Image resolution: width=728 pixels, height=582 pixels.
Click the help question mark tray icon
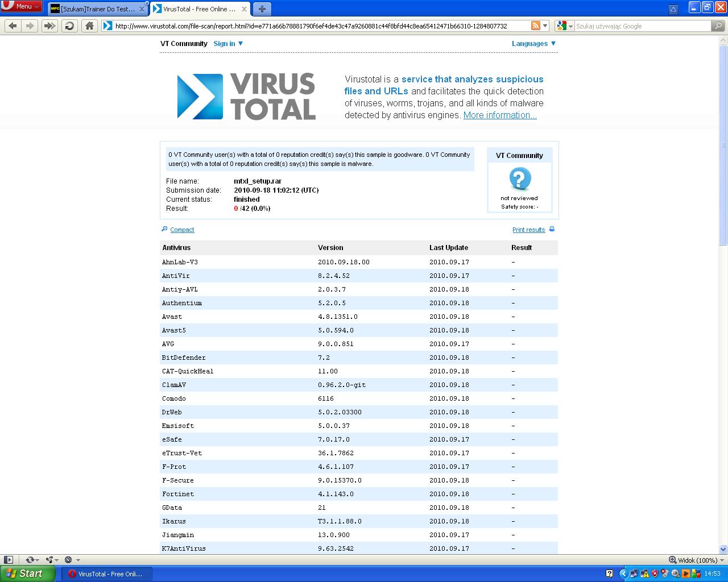(x=610, y=573)
